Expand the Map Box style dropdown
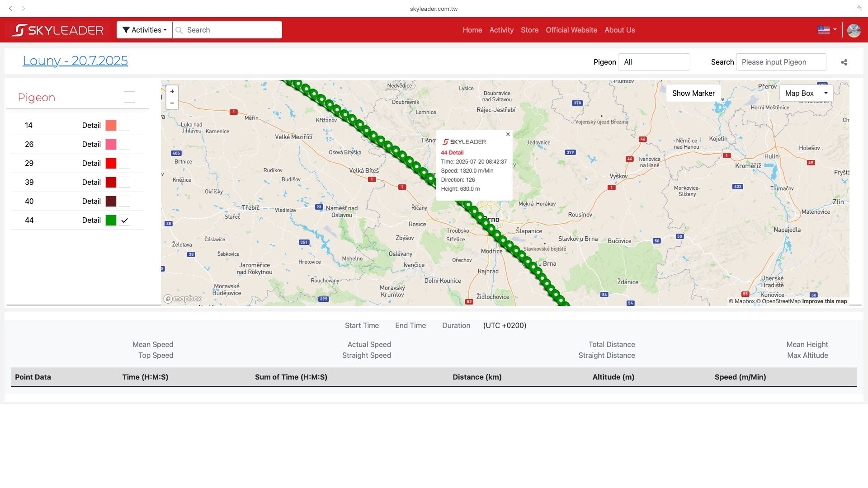868x488 pixels. click(806, 93)
